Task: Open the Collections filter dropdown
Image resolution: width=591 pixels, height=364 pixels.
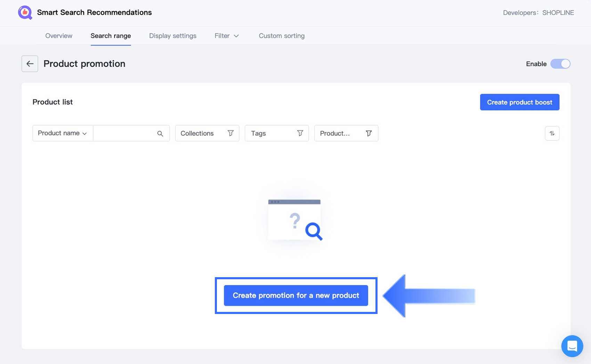Action: tap(202, 133)
